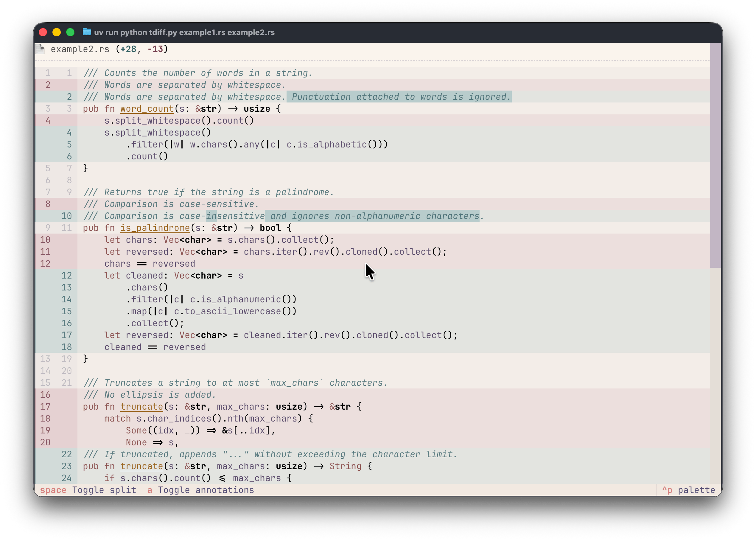The height and width of the screenshot is (541, 756).
Task: Click the window title text in title bar
Action: (184, 32)
